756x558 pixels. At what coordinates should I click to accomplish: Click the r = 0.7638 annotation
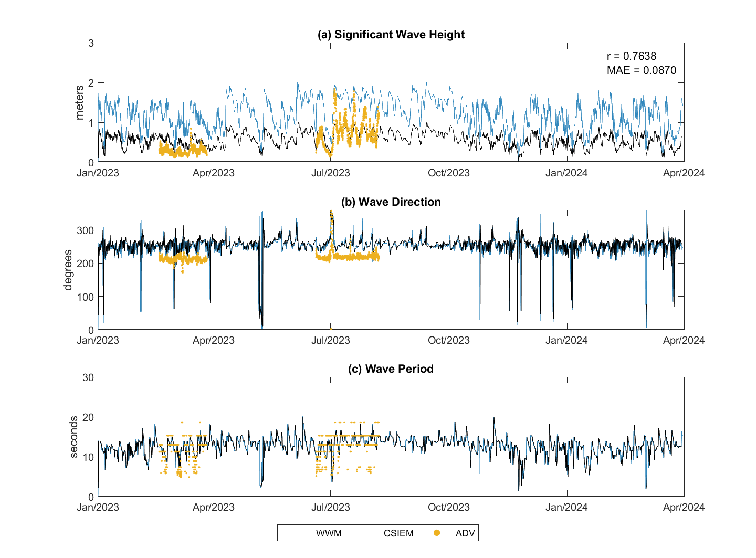click(x=632, y=56)
